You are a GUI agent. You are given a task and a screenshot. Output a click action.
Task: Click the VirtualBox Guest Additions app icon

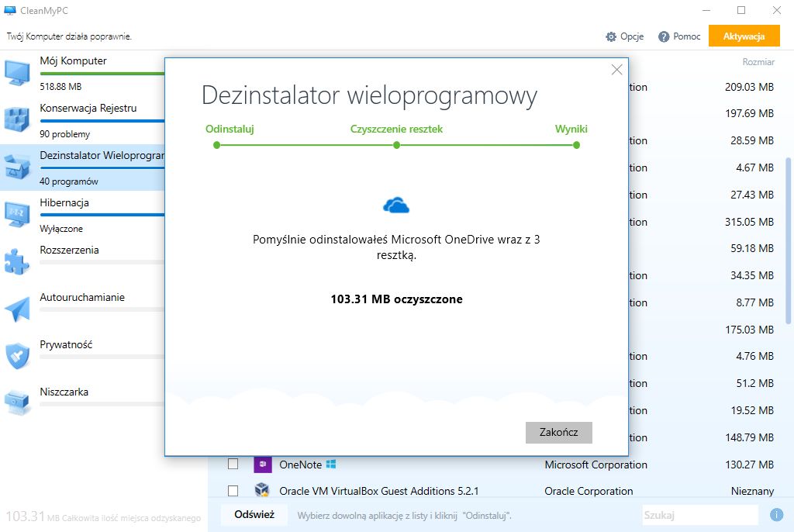point(262,490)
